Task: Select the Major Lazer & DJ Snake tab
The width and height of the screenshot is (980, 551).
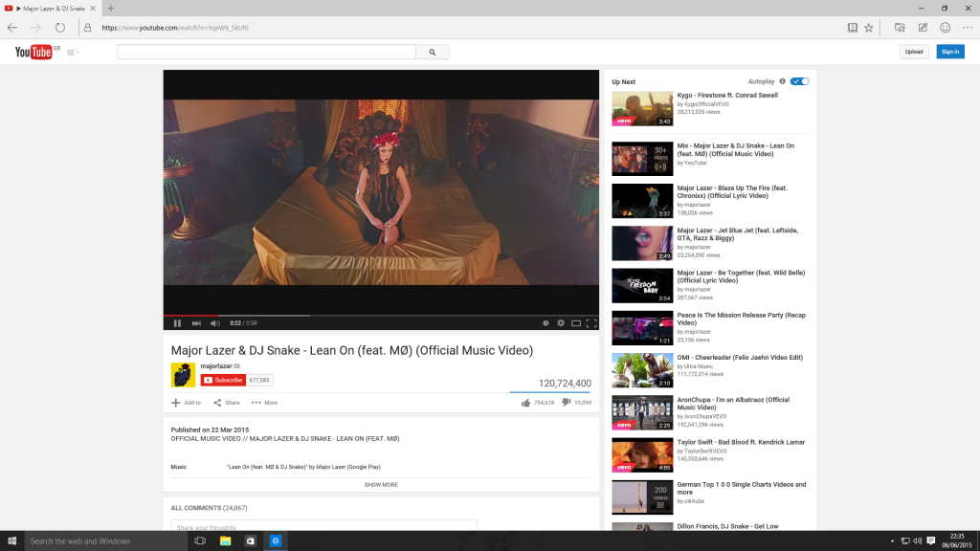Action: [x=50, y=8]
